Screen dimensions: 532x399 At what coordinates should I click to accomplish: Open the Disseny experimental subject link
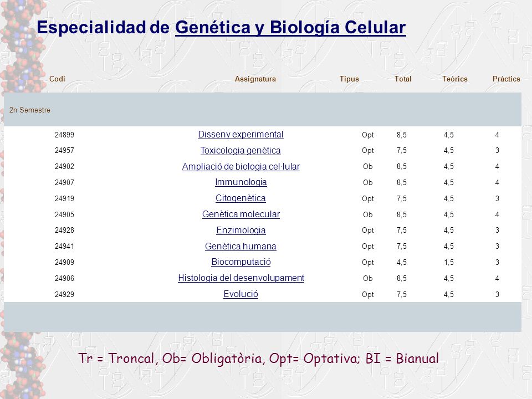click(241, 134)
